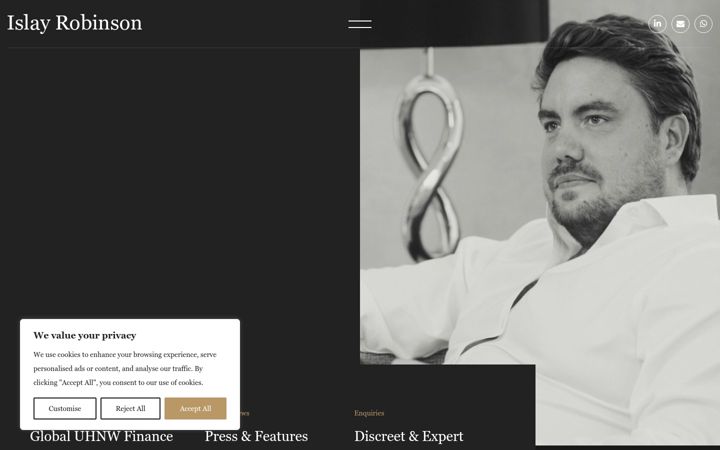Open the Discreet & Expert enquiries link
This screenshot has height=450, width=720.
409,436
